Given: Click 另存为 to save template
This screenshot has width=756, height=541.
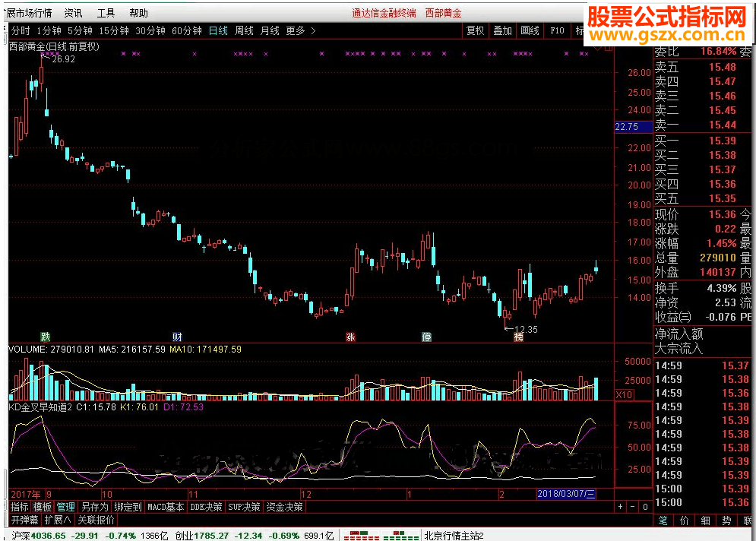Looking at the screenshot, I should [x=94, y=507].
